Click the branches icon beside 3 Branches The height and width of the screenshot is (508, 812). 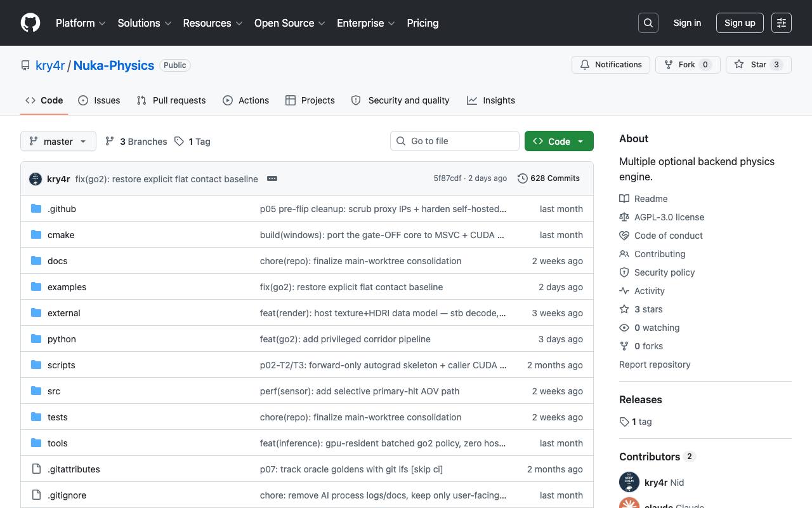click(110, 141)
